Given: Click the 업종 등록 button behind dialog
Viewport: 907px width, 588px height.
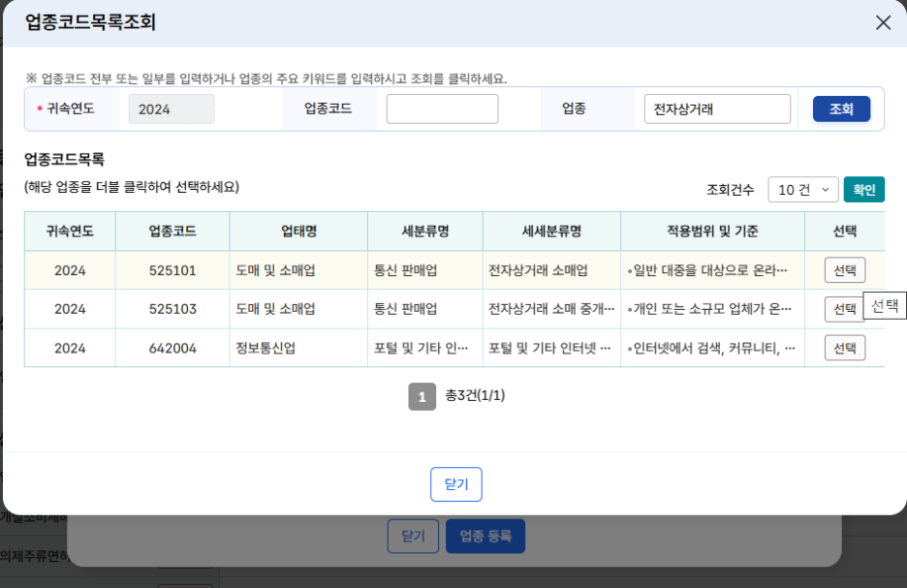Looking at the screenshot, I should pyautogui.click(x=485, y=536).
